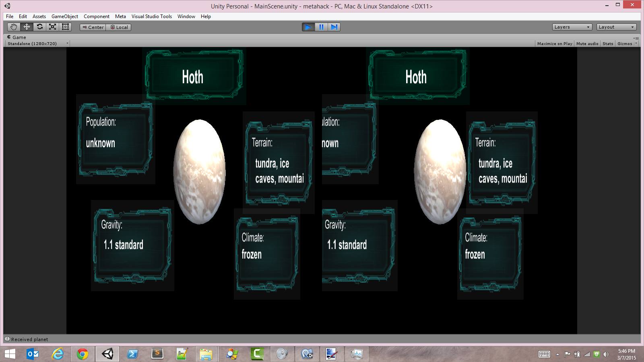Open the Gizmos dropdown arrow
The height and width of the screenshot is (362, 644).
coord(636,43)
